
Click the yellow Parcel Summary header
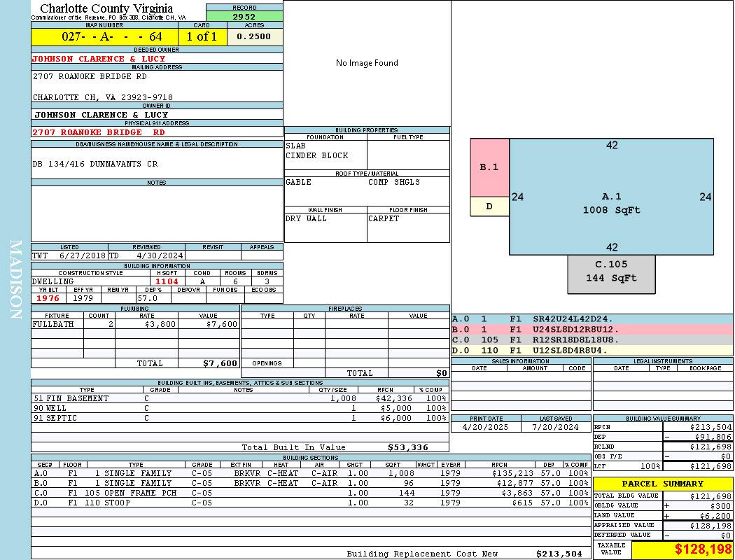pos(662,484)
